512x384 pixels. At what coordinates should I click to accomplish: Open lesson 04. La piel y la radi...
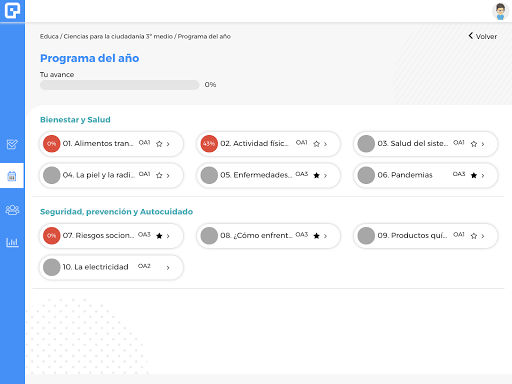[x=111, y=175]
